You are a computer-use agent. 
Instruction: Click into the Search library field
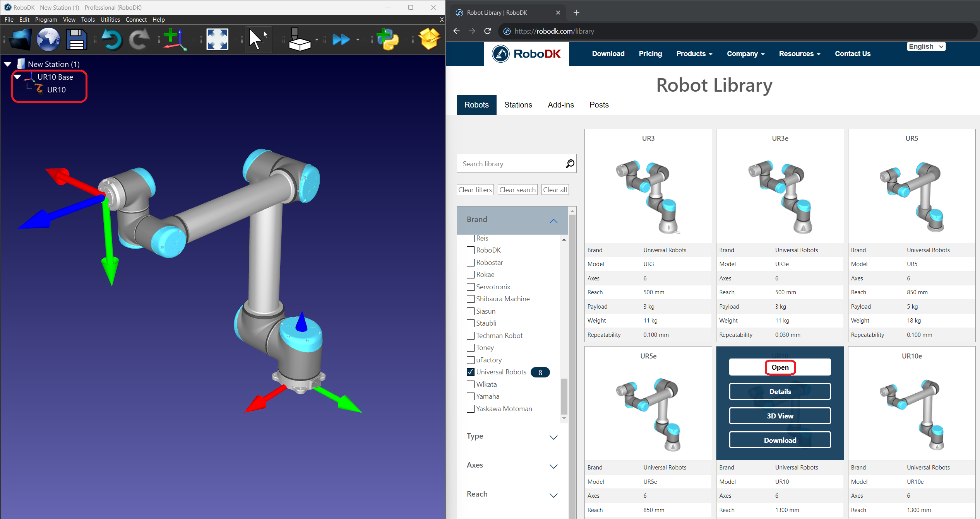(x=511, y=164)
